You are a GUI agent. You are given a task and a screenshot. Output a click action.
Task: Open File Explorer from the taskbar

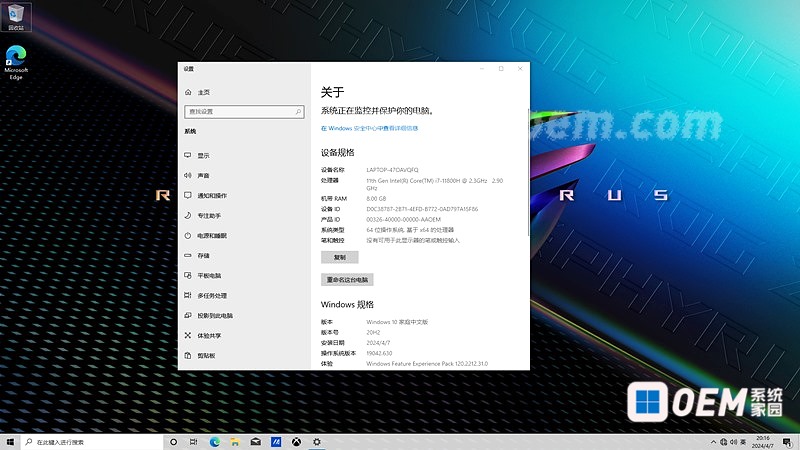(x=235, y=442)
